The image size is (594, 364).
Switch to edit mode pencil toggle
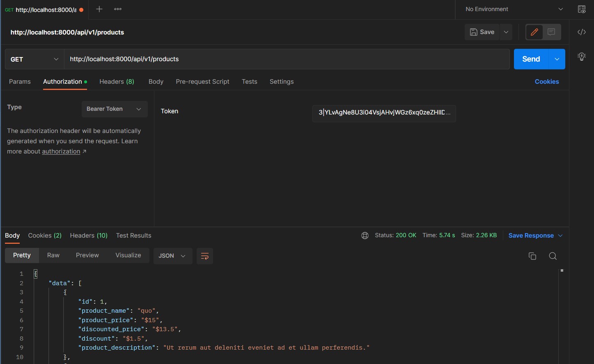pos(534,32)
